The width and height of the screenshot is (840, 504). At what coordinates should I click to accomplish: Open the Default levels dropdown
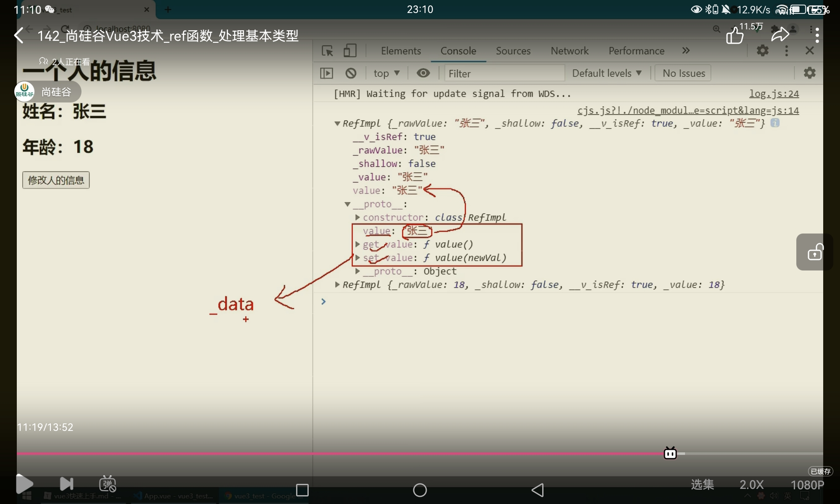click(606, 73)
